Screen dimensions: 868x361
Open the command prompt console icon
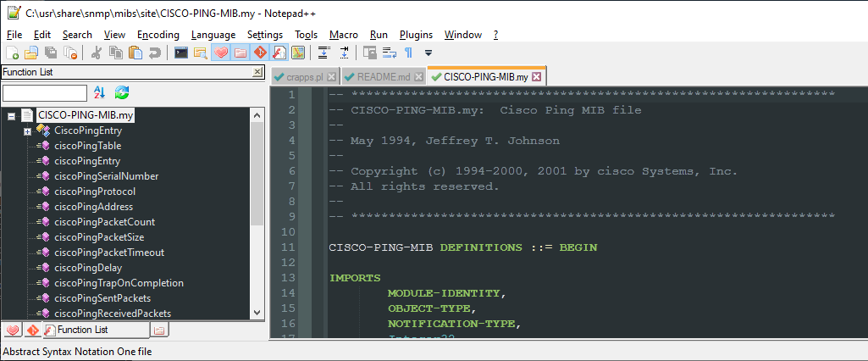(x=180, y=53)
